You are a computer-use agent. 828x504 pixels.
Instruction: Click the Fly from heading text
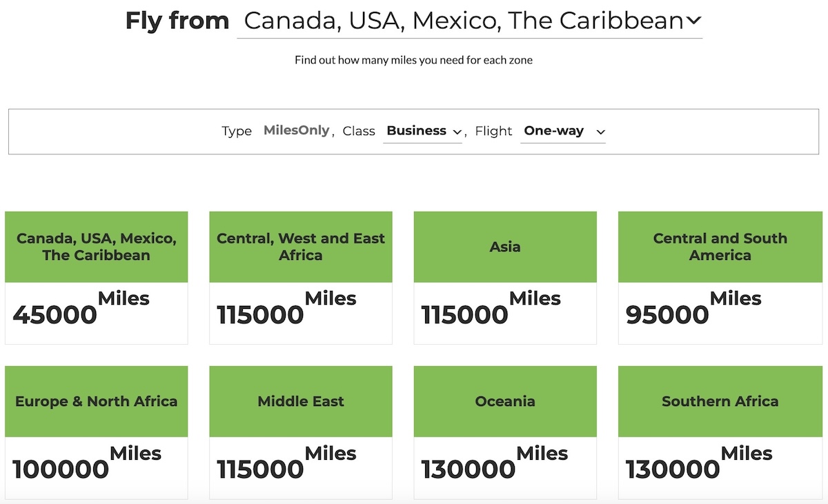click(x=177, y=21)
